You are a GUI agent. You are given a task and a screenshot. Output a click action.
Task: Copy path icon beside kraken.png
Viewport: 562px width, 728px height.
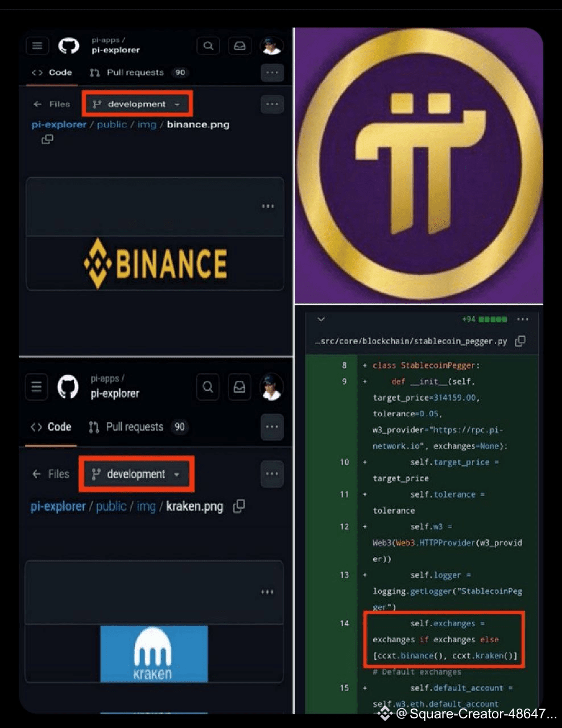click(239, 506)
